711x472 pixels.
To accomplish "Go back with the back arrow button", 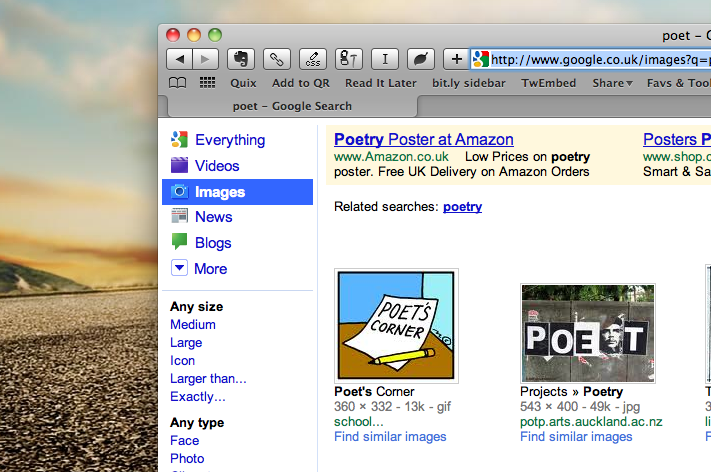I will click(180, 59).
